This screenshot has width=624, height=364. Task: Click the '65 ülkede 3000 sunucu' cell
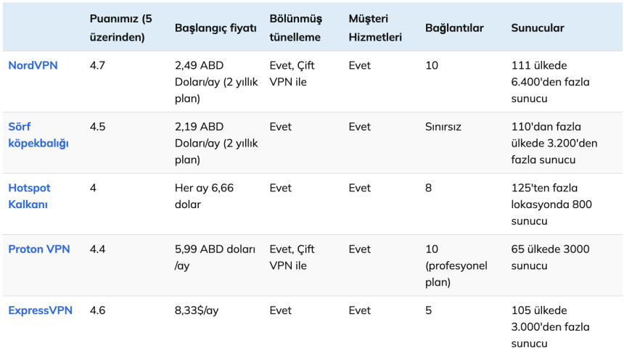550,257
